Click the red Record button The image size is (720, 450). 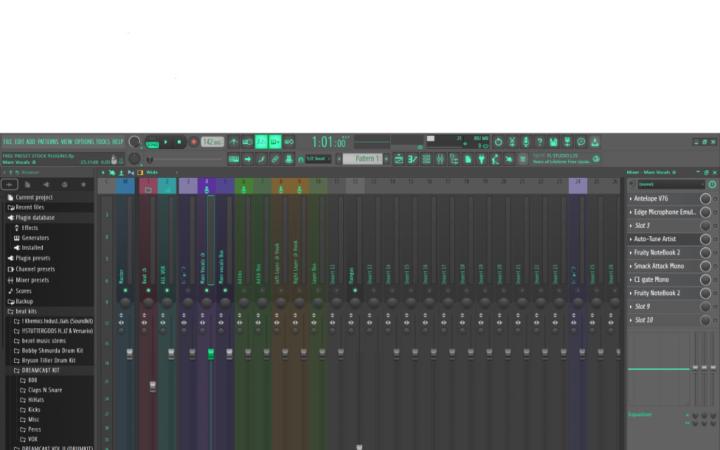click(192, 142)
